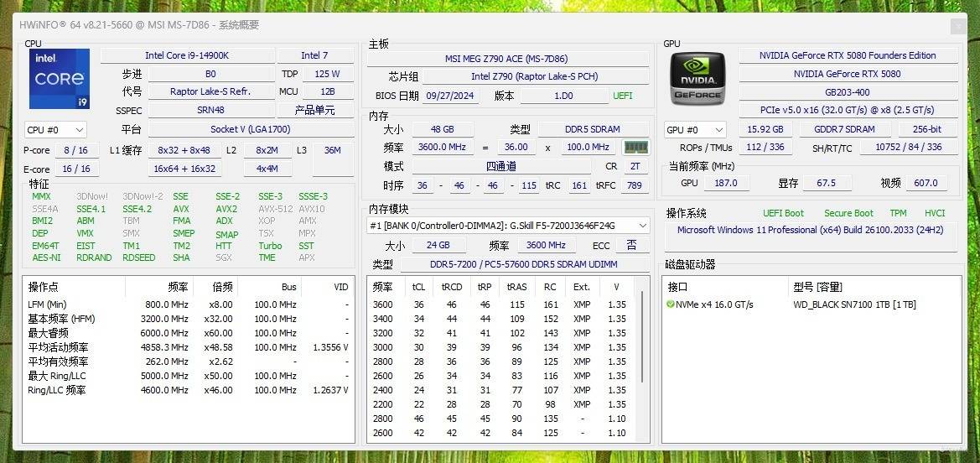Click the 36M L3 cache value
The height and width of the screenshot is (463, 980).
click(x=333, y=150)
